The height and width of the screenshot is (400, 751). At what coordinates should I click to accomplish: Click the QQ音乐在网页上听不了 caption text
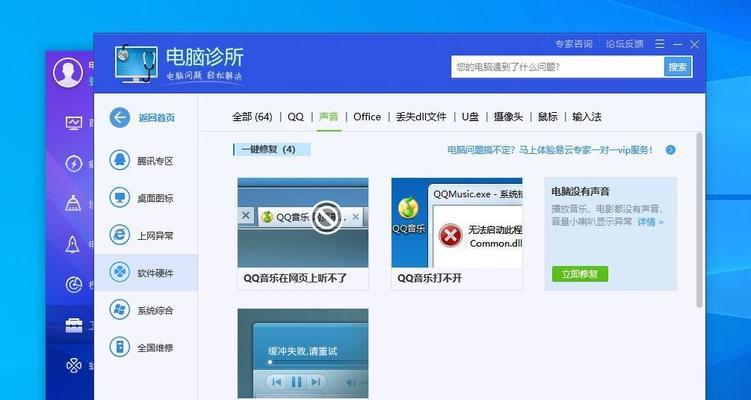coord(295,278)
